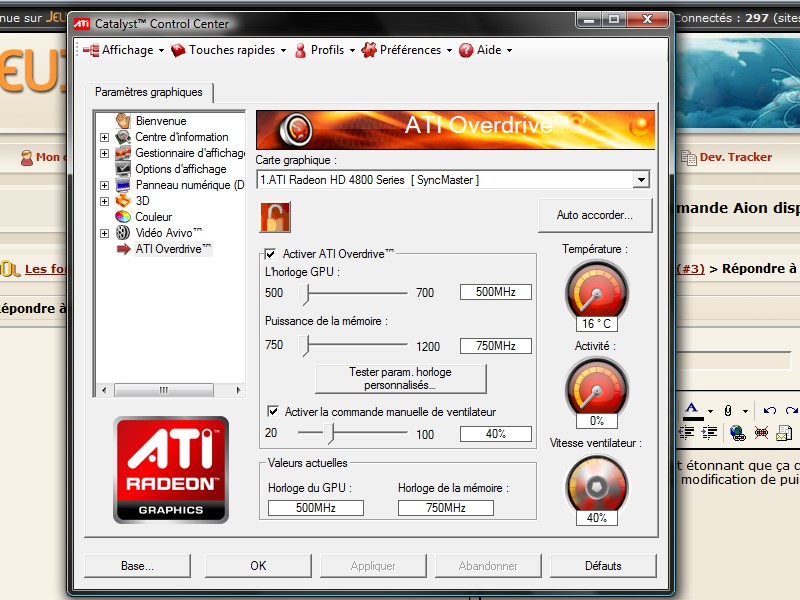Click the memory clock slider thumb
Image resolution: width=800 pixels, height=600 pixels.
coord(305,345)
